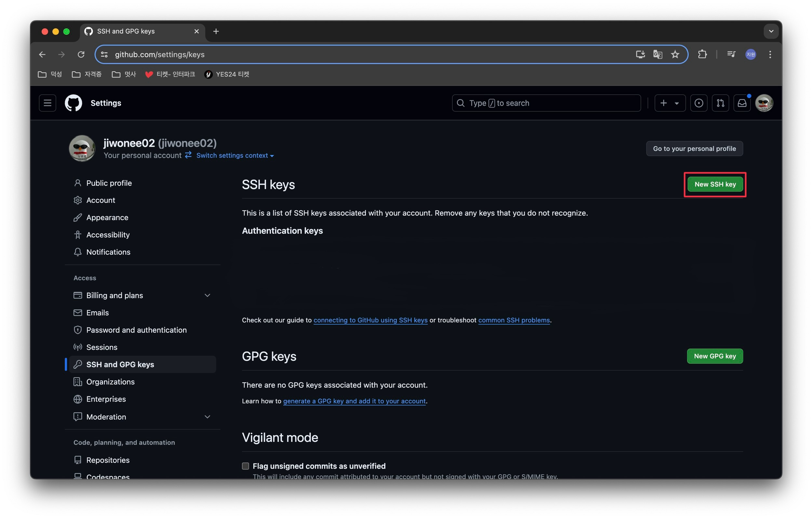
Task: Select Password and authentication in the sidebar
Action: [136, 330]
